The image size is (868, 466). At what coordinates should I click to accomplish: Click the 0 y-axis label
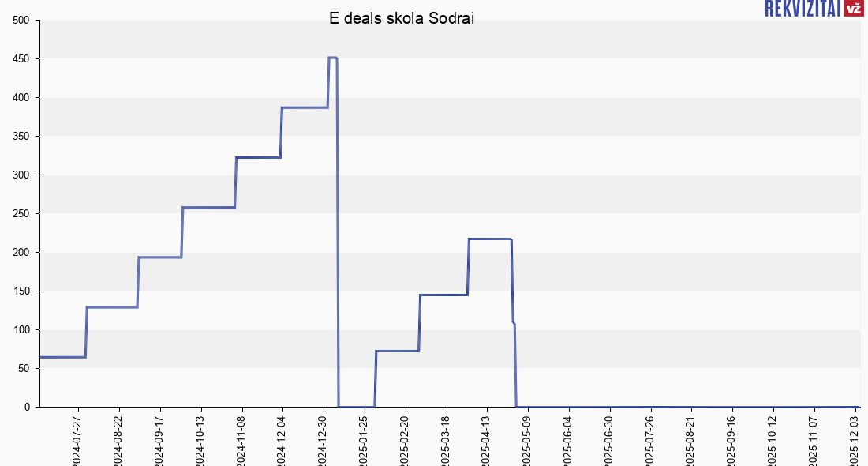point(27,408)
